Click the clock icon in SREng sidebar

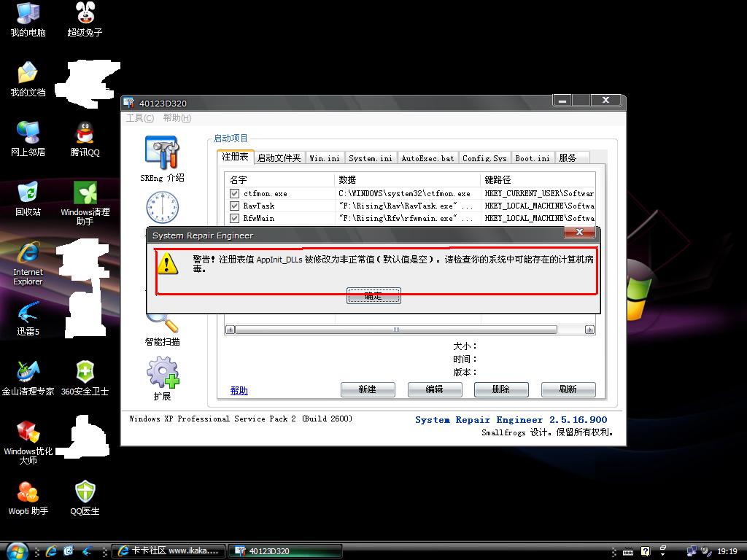coord(163,208)
